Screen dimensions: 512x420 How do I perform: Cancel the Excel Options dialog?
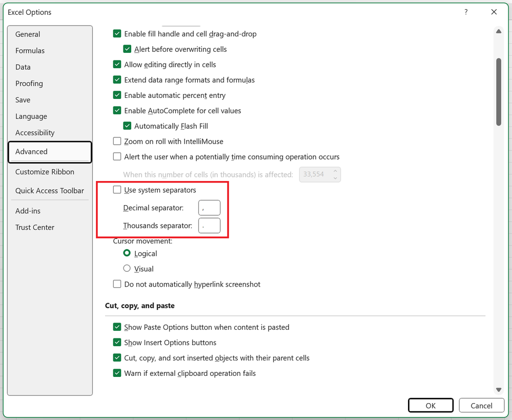(x=481, y=406)
